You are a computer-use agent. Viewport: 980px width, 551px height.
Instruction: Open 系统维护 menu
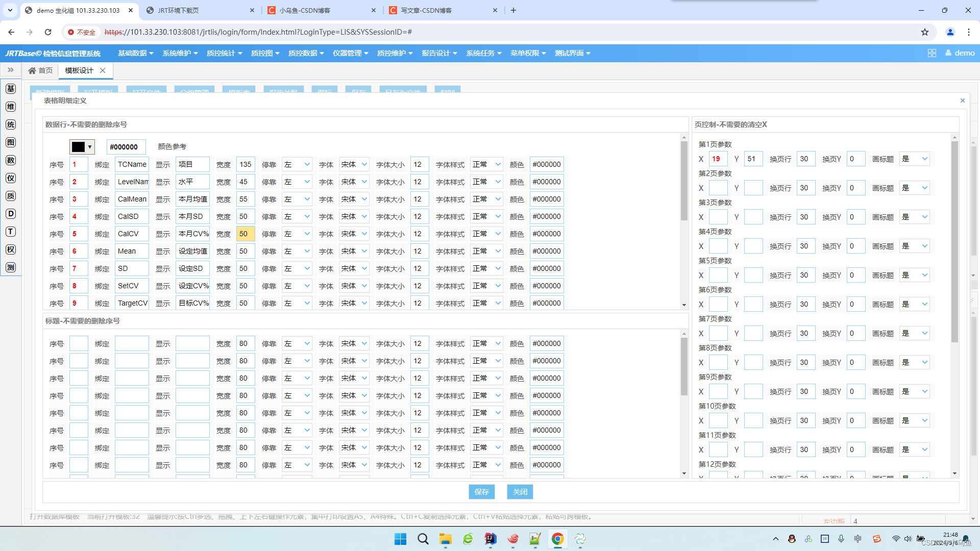[180, 53]
